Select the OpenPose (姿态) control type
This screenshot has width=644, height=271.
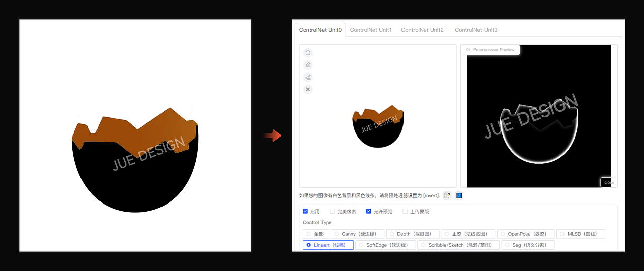tap(526, 234)
